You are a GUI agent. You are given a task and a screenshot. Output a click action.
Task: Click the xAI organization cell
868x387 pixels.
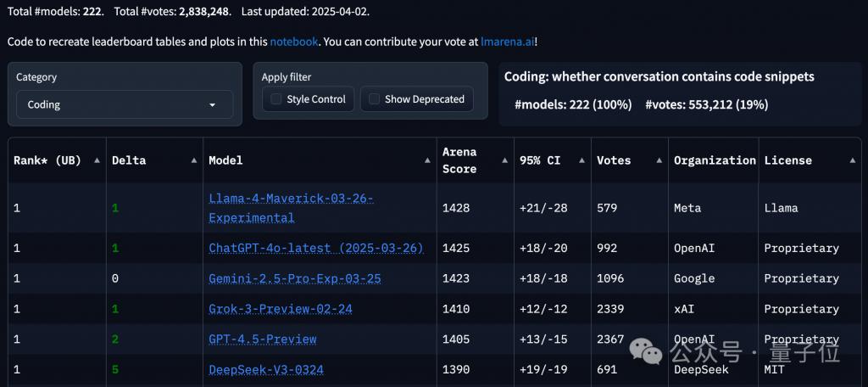point(684,309)
